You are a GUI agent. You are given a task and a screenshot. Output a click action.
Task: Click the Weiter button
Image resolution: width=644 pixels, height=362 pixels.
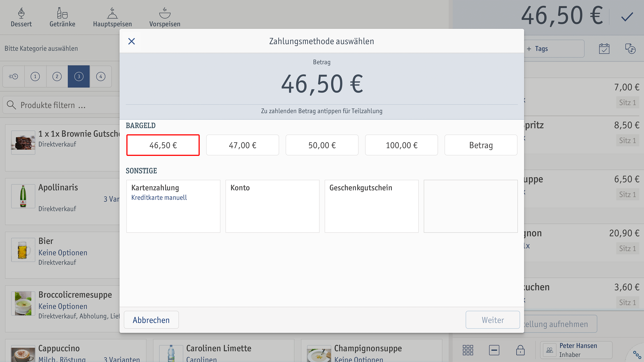point(493,320)
